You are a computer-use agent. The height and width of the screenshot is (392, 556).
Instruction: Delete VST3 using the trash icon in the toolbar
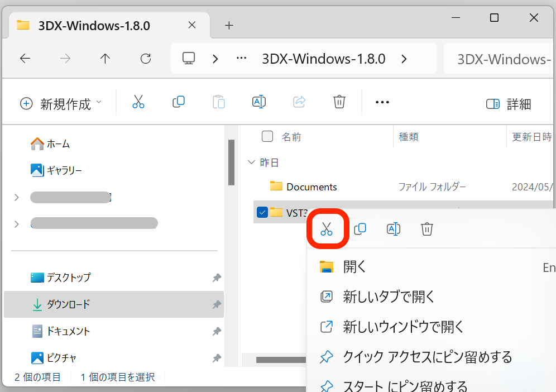pos(339,102)
